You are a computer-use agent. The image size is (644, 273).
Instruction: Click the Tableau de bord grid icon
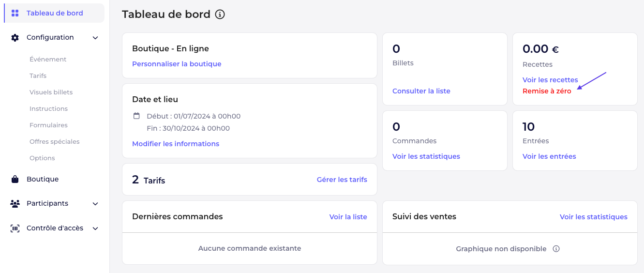tap(15, 13)
